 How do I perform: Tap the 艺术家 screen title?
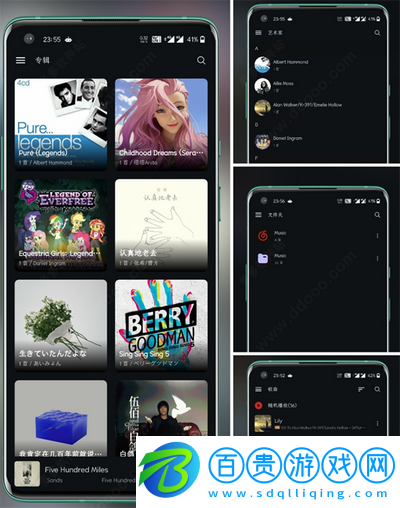[275, 33]
